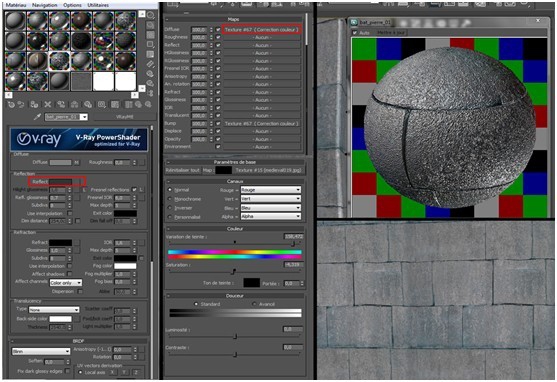Click the Select by Material icon
Image resolution: width=557 pixels, height=382 pixels.
151,84
